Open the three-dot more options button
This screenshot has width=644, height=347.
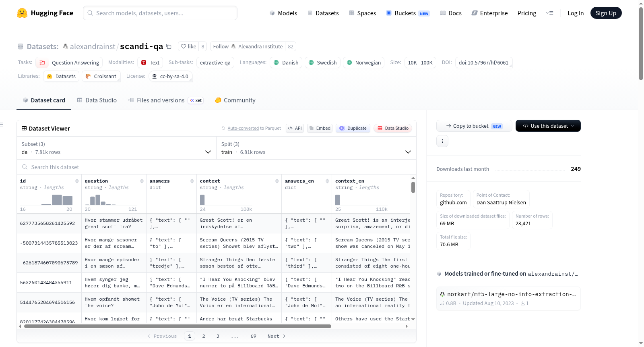click(x=442, y=141)
